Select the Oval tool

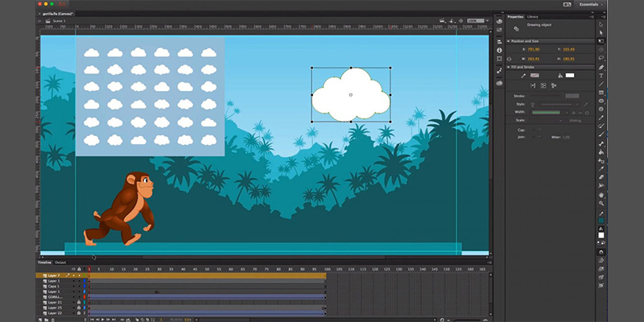[601, 101]
